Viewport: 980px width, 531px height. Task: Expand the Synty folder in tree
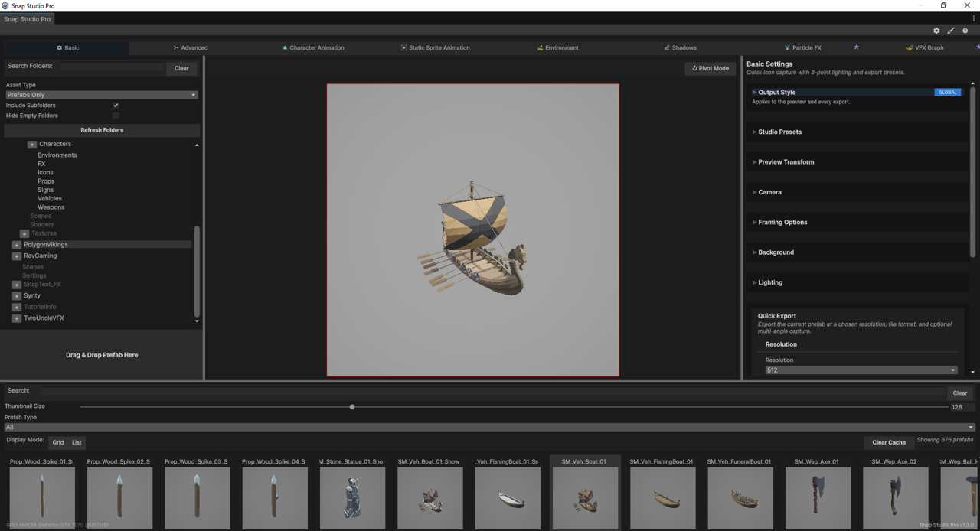pos(17,296)
